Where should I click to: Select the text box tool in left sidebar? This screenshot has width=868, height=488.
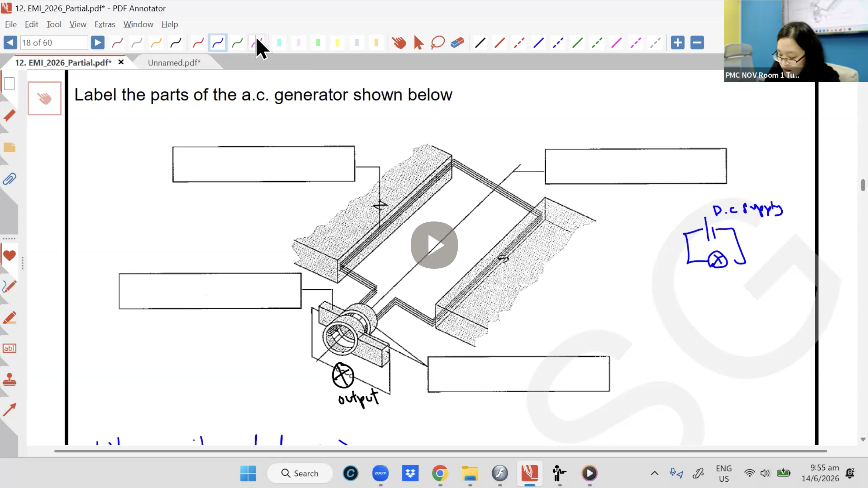coord(9,348)
